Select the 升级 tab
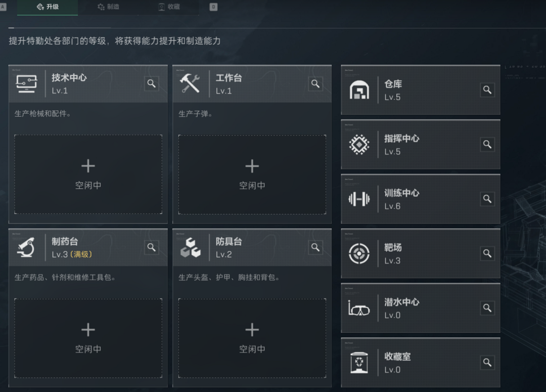546x392 pixels. [x=48, y=7]
